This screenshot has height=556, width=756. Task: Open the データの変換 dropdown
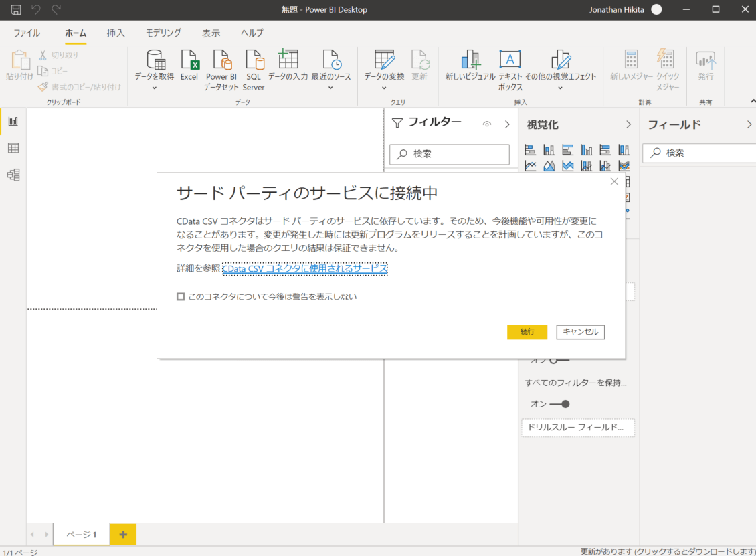tap(384, 88)
